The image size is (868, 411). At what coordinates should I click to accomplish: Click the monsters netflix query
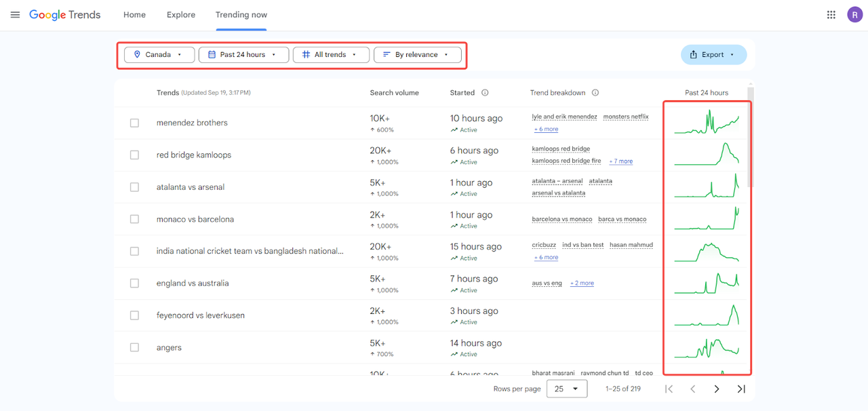(626, 117)
